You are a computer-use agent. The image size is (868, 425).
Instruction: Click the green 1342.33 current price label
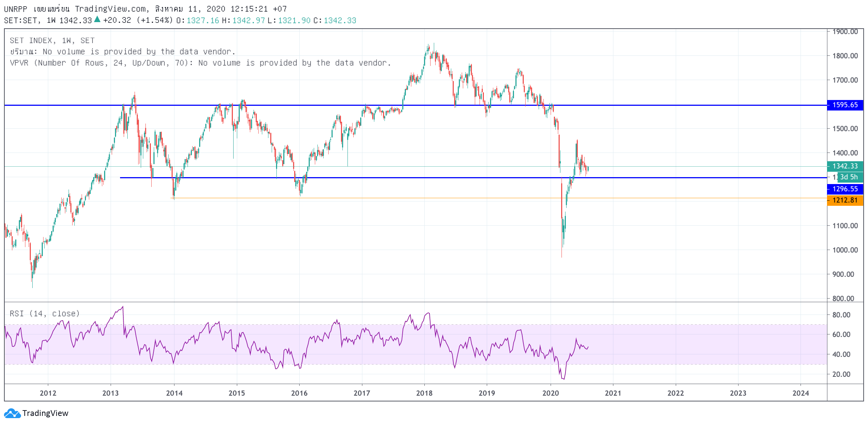[845, 166]
